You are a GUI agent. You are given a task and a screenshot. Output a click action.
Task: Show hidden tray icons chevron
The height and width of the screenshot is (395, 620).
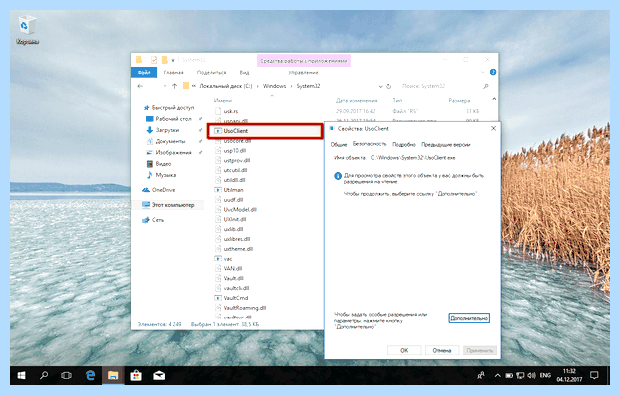click(x=497, y=375)
